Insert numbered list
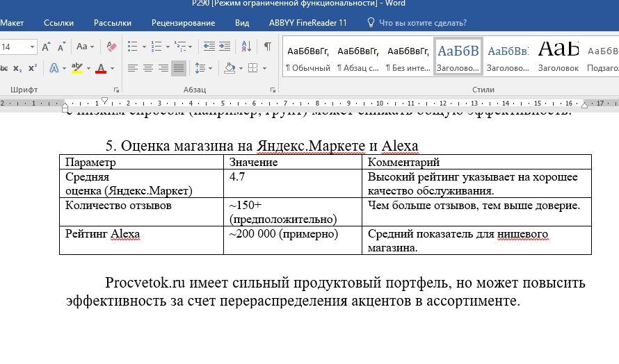The image size is (619, 364). tap(156, 47)
